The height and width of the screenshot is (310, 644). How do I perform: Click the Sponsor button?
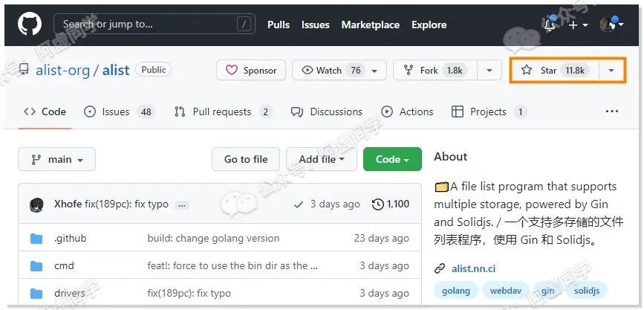(251, 70)
